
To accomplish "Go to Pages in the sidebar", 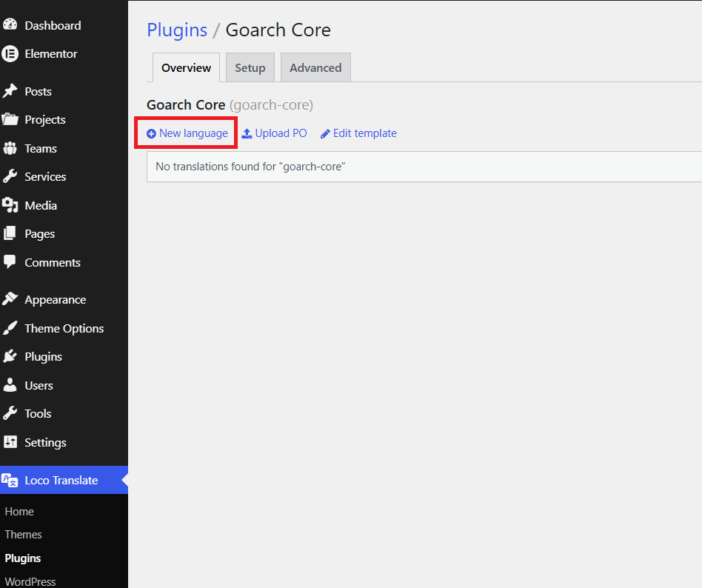I will click(x=64, y=234).
